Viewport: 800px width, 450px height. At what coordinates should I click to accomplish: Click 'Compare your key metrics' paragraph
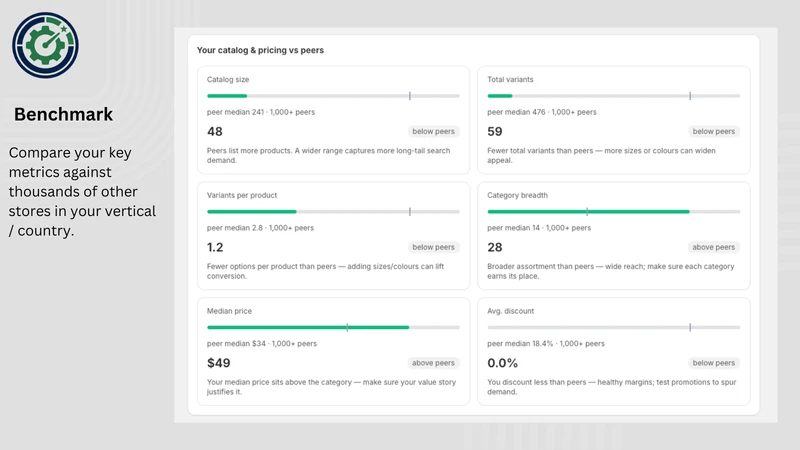(82, 191)
